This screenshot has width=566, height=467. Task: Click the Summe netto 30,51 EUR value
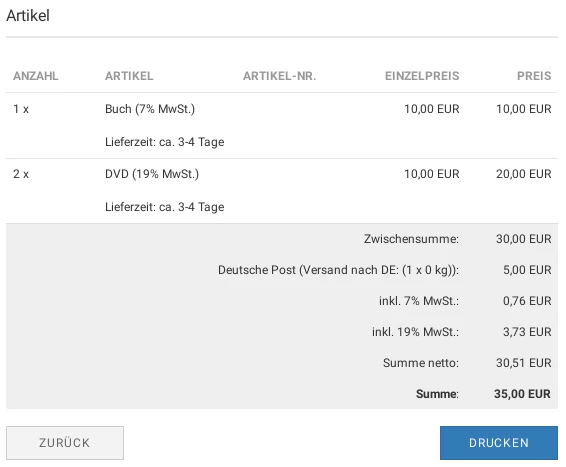coord(523,363)
